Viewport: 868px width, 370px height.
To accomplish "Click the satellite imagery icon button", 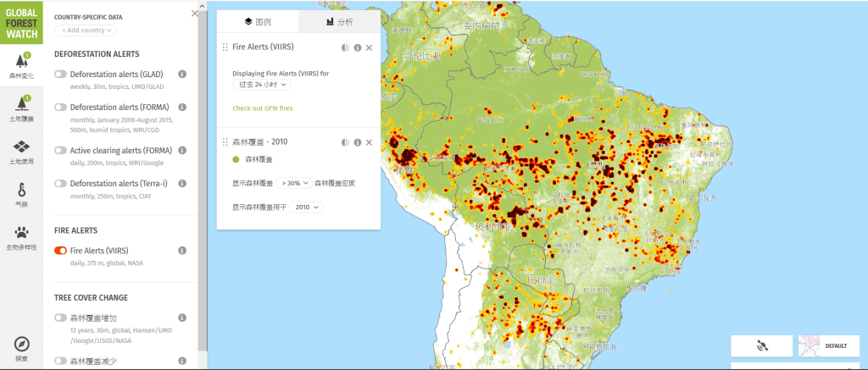I will click(x=762, y=346).
